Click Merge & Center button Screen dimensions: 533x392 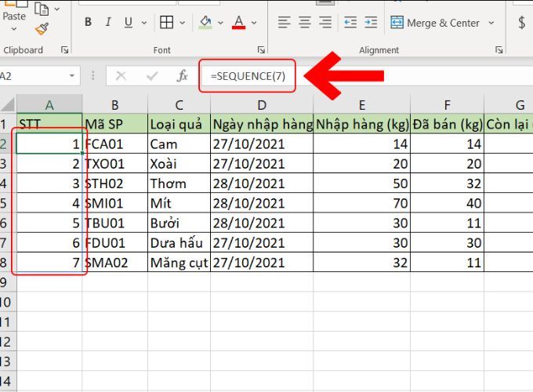[435, 23]
